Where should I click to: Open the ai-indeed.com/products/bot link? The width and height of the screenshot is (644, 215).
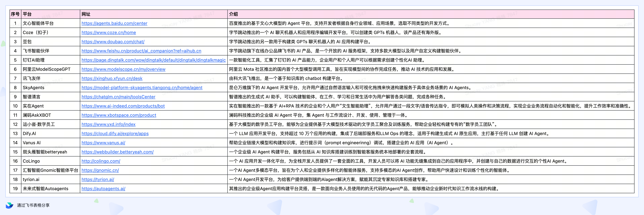point(123,106)
